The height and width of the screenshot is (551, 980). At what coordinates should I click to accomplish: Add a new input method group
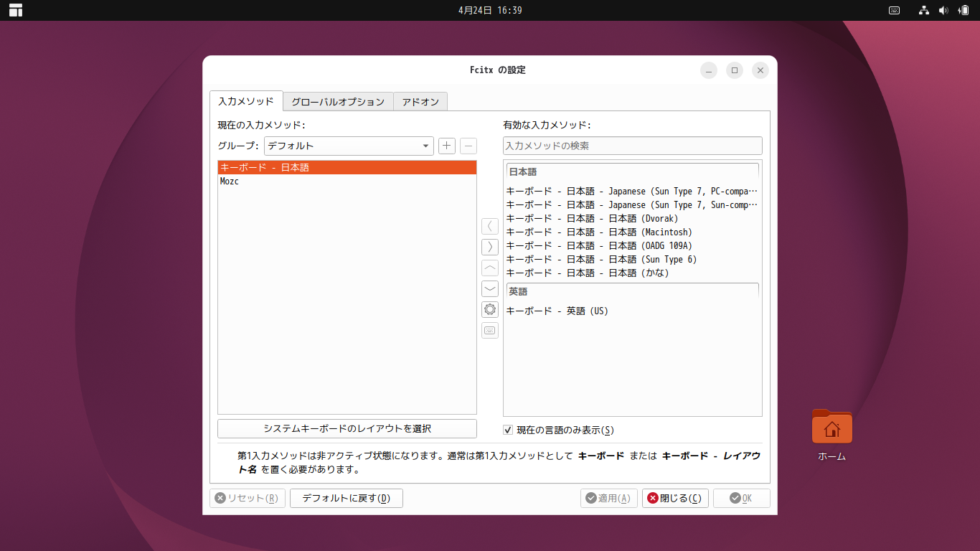[x=447, y=146]
